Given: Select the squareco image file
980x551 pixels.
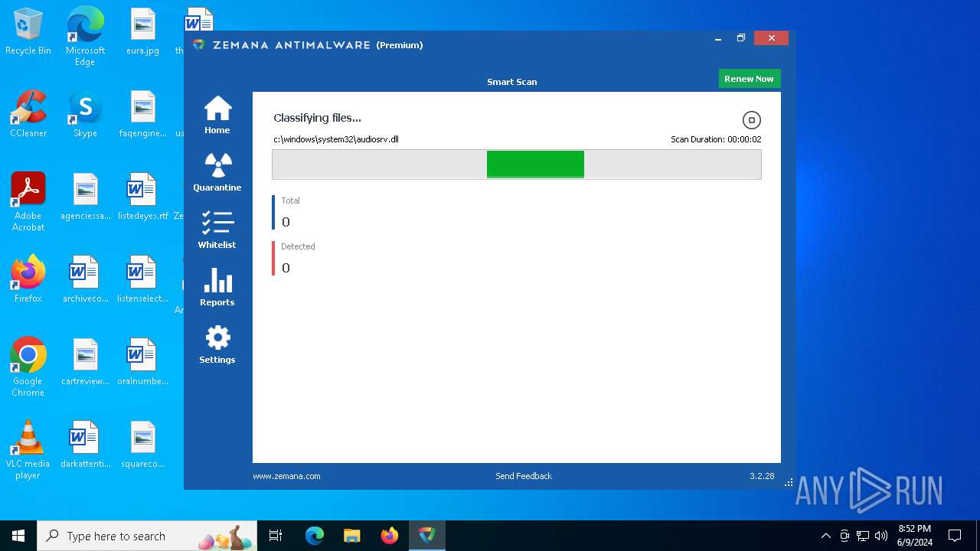Looking at the screenshot, I should coord(143,445).
